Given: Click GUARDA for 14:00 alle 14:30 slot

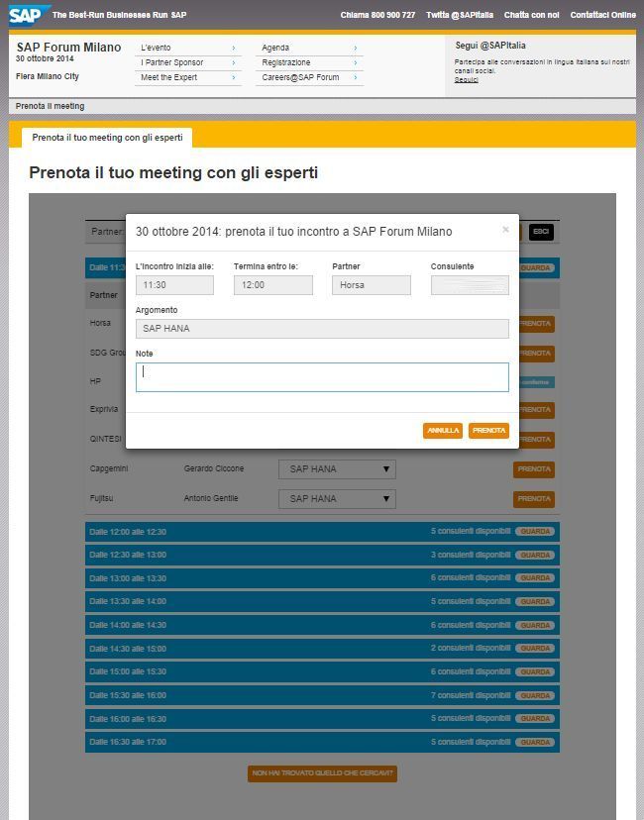Looking at the screenshot, I should point(535,625).
